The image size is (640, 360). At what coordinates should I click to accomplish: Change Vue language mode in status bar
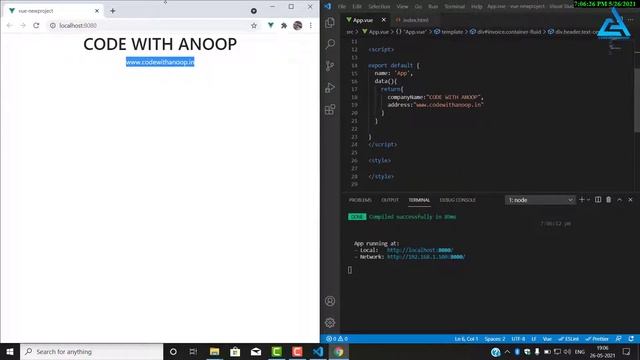click(x=547, y=339)
